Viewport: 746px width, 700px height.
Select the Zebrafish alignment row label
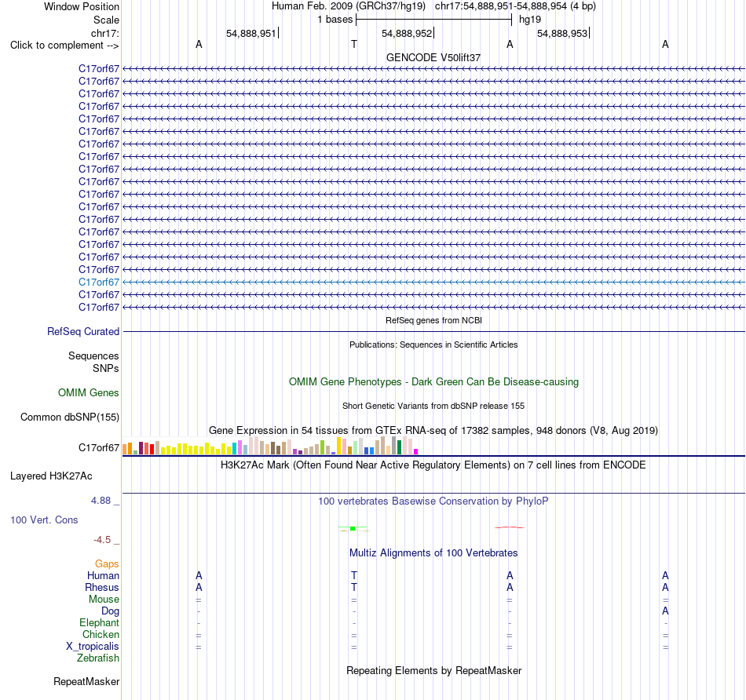click(x=98, y=658)
